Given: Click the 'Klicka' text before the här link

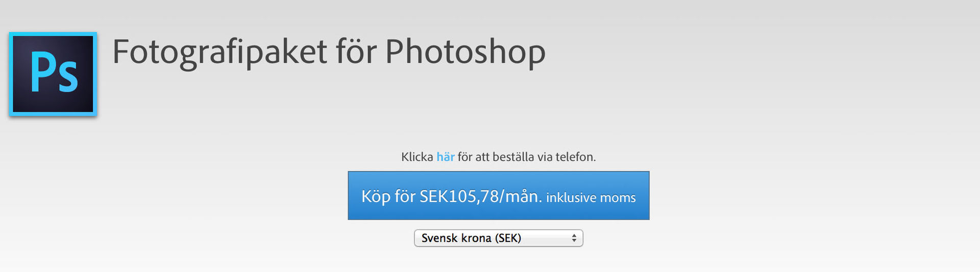Looking at the screenshot, I should tap(417, 157).
